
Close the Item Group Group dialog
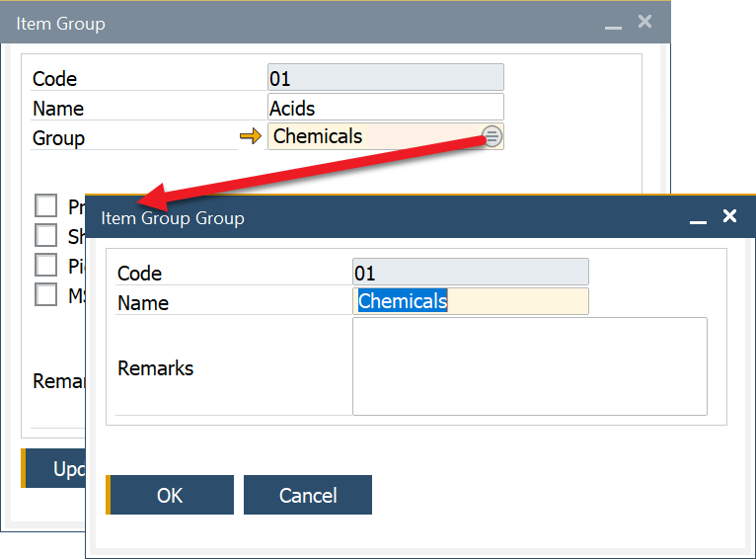click(729, 216)
